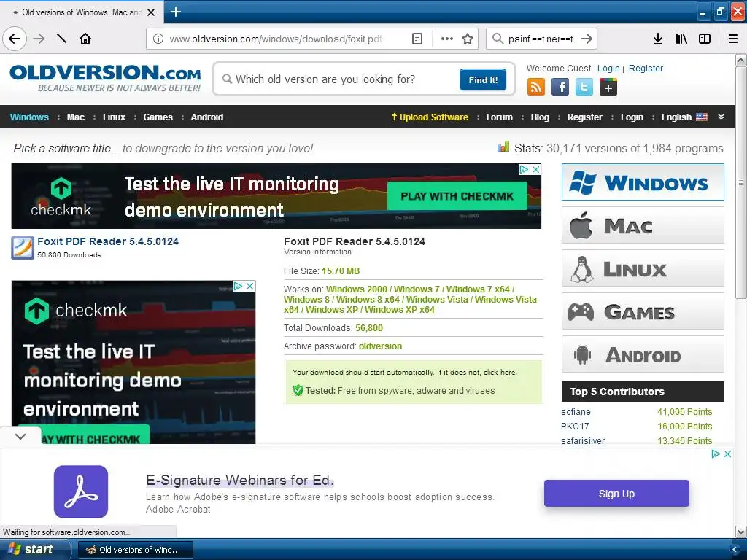Click Upload Software link
The width and height of the screenshot is (747, 560).
coord(430,117)
